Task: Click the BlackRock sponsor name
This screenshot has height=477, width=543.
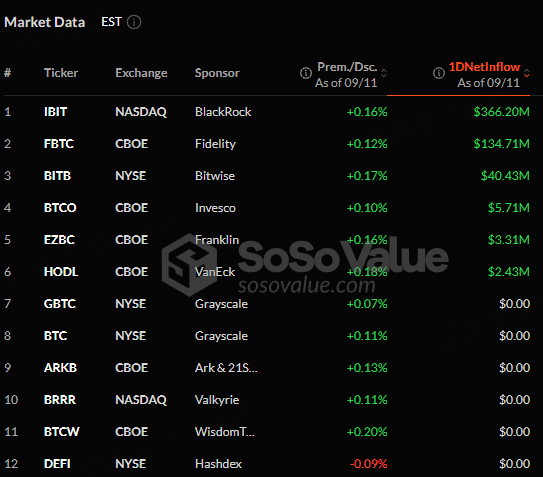Action: tap(223, 112)
